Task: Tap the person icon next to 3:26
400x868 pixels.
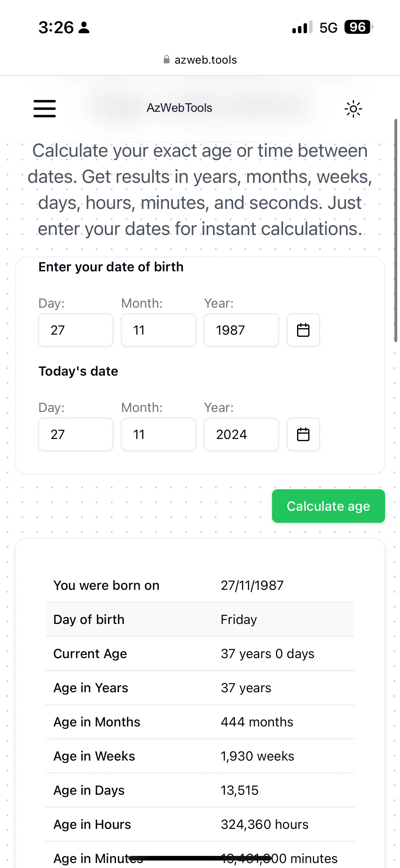Action: tap(84, 28)
